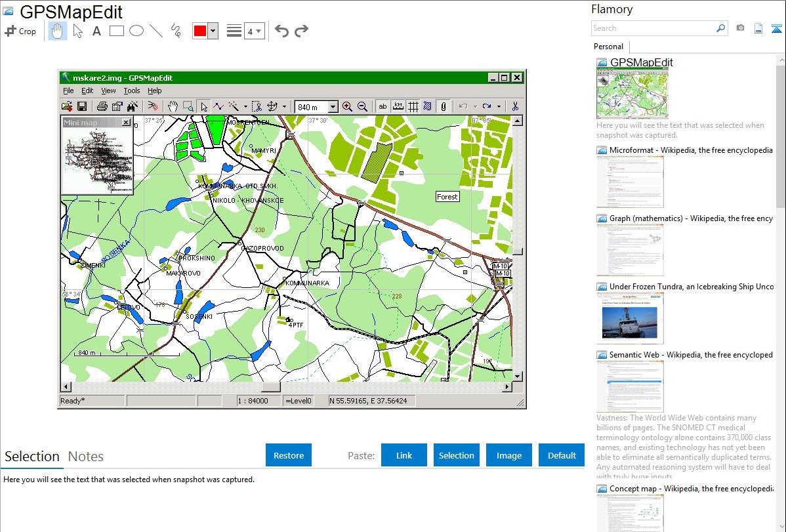This screenshot has width=786, height=532.
Task: Zoom out of the map
Action: coord(362,106)
